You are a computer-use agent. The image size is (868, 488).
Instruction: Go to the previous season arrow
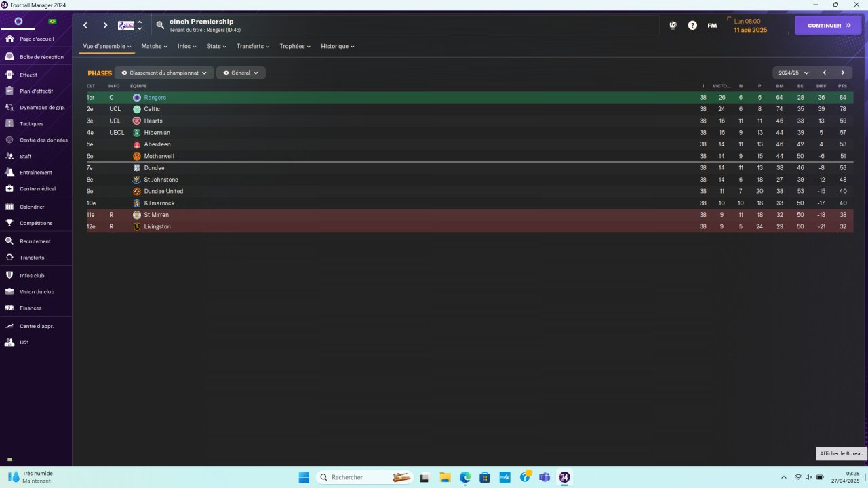(x=825, y=73)
